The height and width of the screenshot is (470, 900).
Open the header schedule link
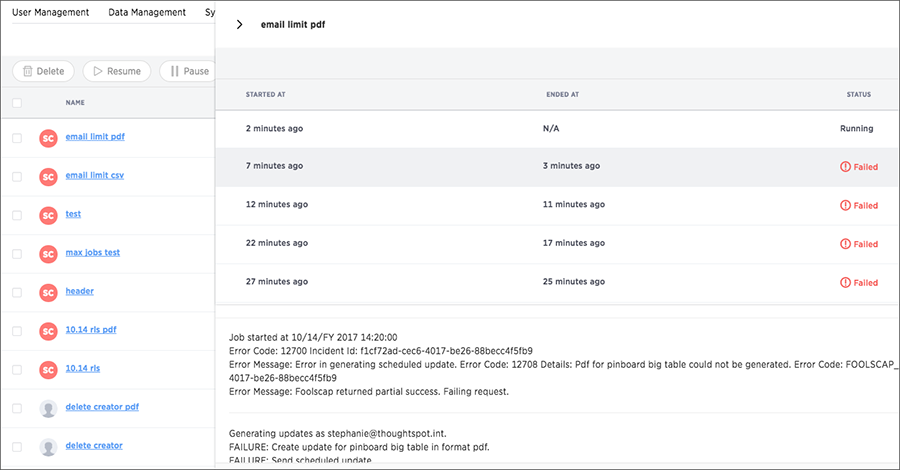(79, 291)
